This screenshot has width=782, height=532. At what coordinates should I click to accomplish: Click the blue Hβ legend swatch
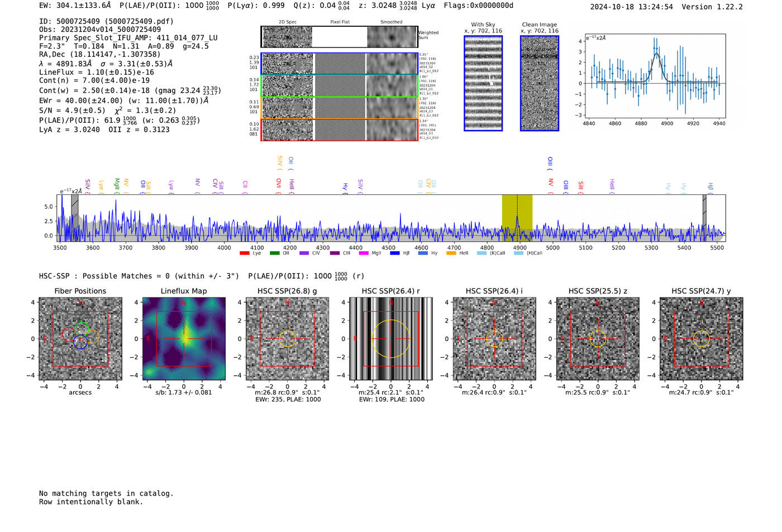395,253
